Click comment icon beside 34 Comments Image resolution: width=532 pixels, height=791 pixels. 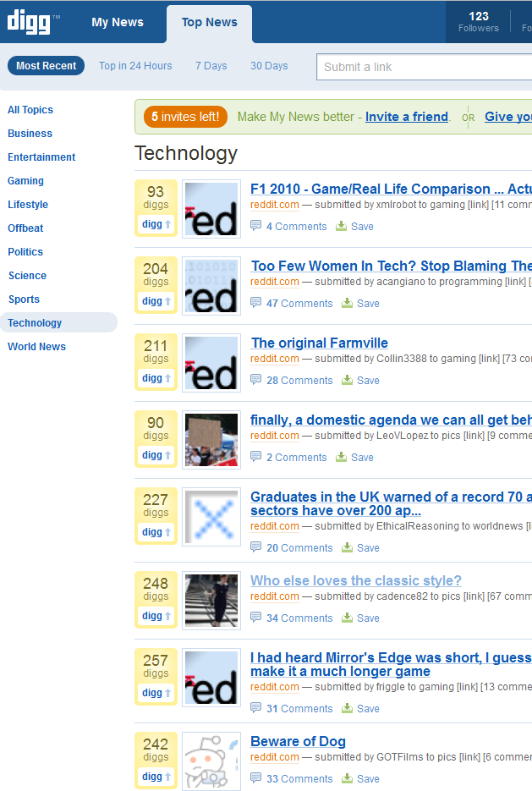pos(256,618)
